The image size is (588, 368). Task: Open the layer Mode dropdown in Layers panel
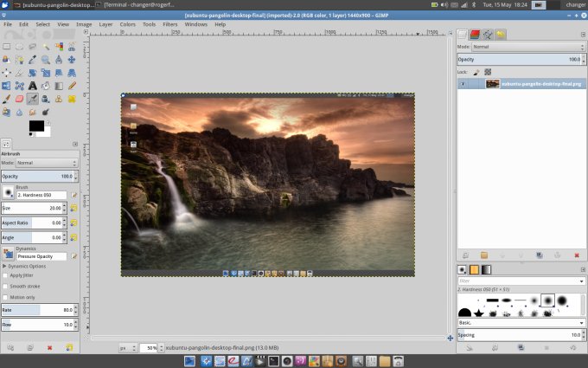pyautogui.click(x=528, y=47)
